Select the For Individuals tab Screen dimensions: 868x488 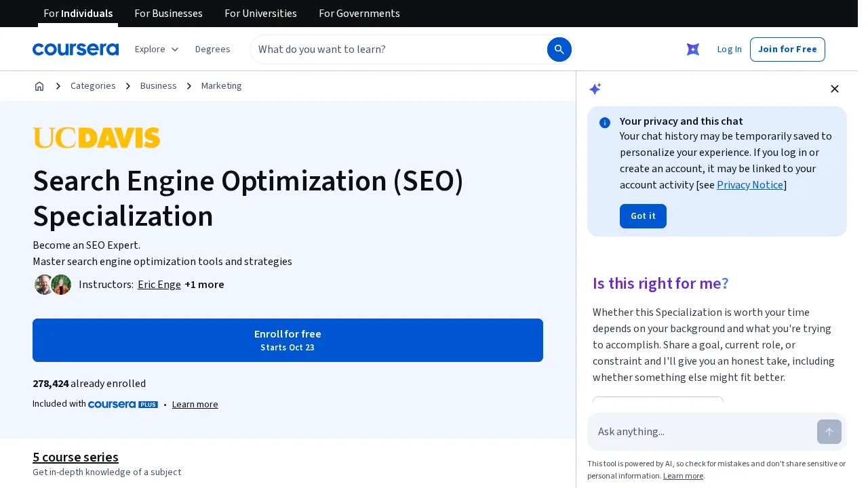pyautogui.click(x=78, y=14)
